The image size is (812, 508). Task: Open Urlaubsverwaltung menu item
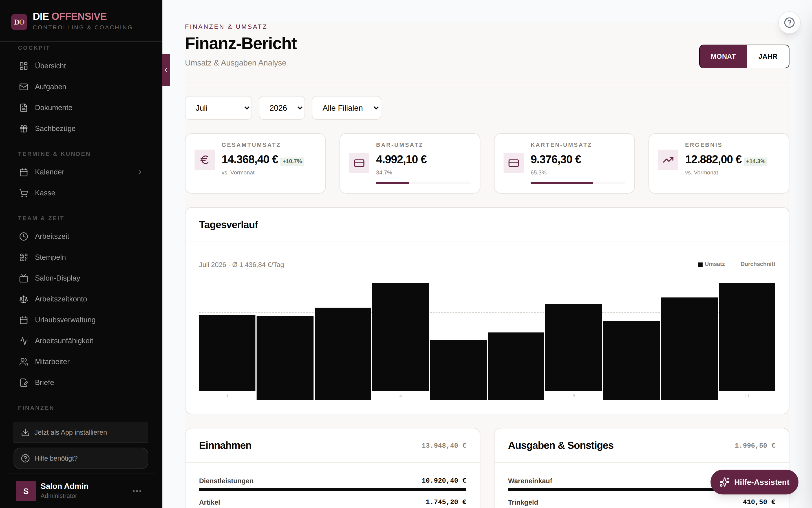[81, 319]
